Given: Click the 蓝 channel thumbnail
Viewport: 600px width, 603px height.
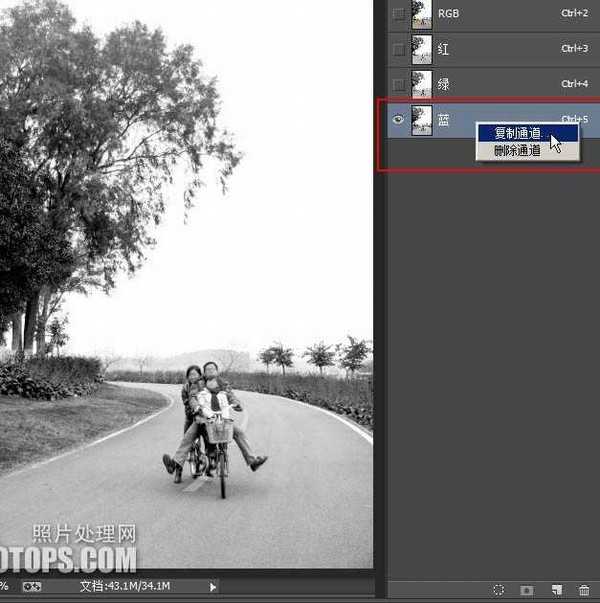Looking at the screenshot, I should point(422,120).
